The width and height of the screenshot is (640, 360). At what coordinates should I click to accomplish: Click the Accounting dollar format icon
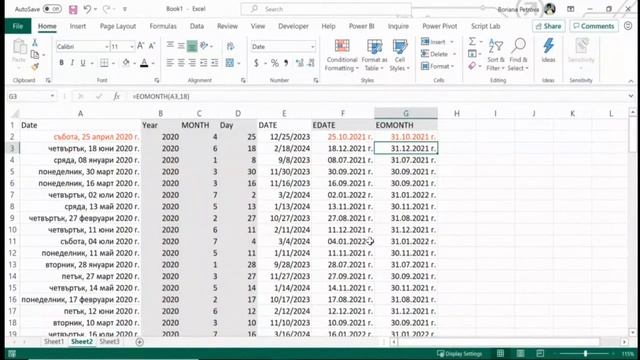(256, 63)
